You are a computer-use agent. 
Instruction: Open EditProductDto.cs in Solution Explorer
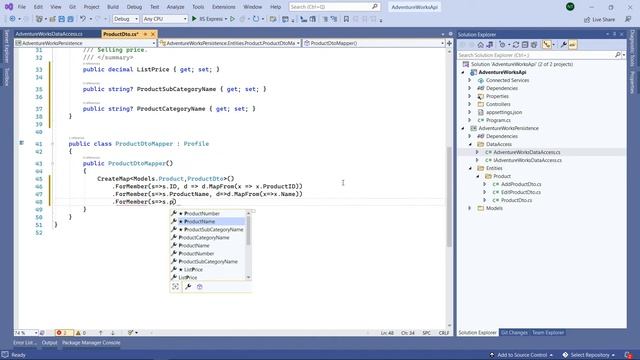[520, 192]
